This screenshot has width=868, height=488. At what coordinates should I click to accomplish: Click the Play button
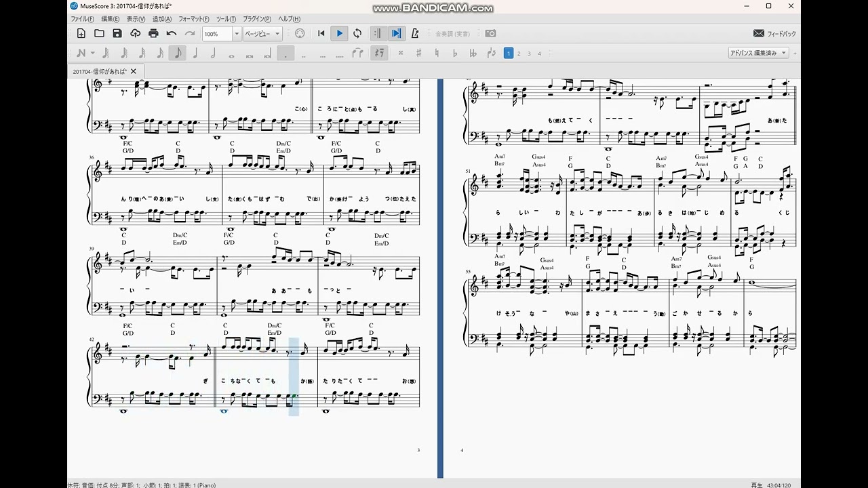[340, 33]
